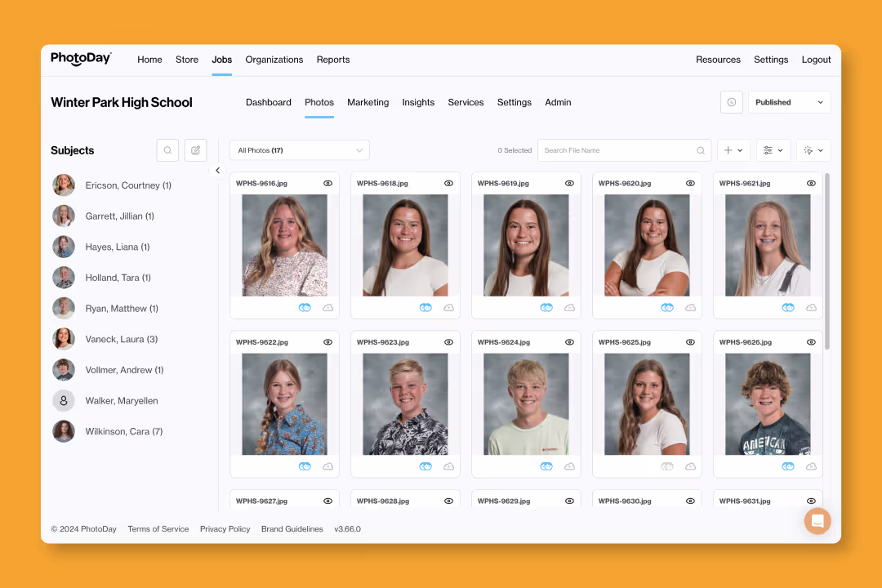
Task: Open subject search magnifier icon
Action: [167, 150]
